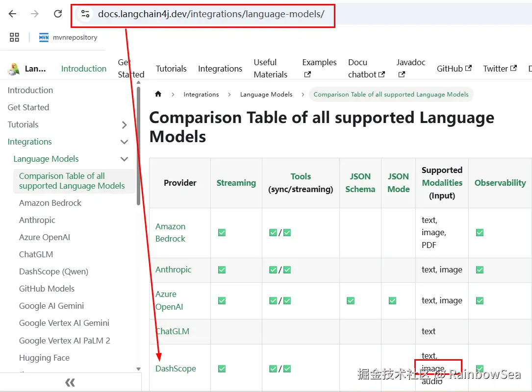The width and height of the screenshot is (532, 392).
Task: Click Language Models in the breadcrumb
Action: pyautogui.click(x=266, y=94)
